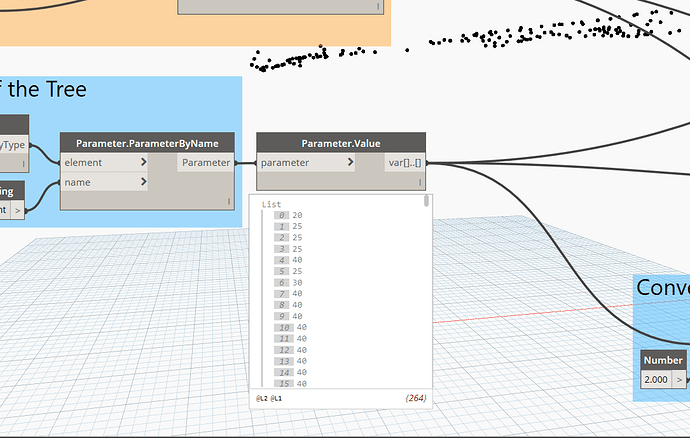
Task: Select list index 5 value 25
Action: click(x=288, y=271)
